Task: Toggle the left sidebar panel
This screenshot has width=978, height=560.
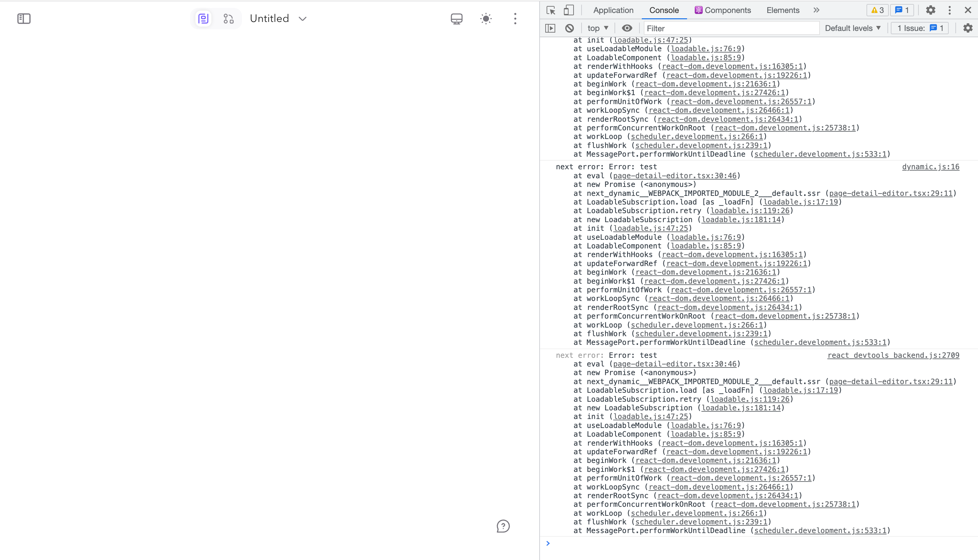Action: point(24,18)
